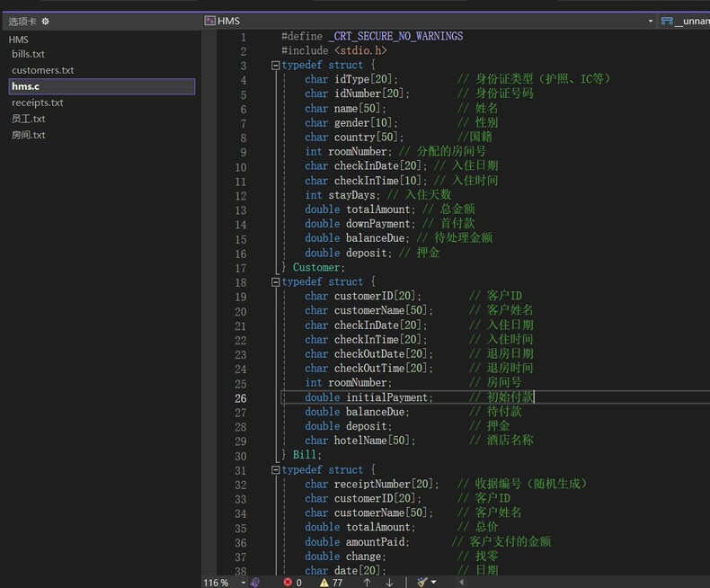The width and height of the screenshot is (710, 588).
Task: Open the 员工.txt file
Action: coord(28,119)
